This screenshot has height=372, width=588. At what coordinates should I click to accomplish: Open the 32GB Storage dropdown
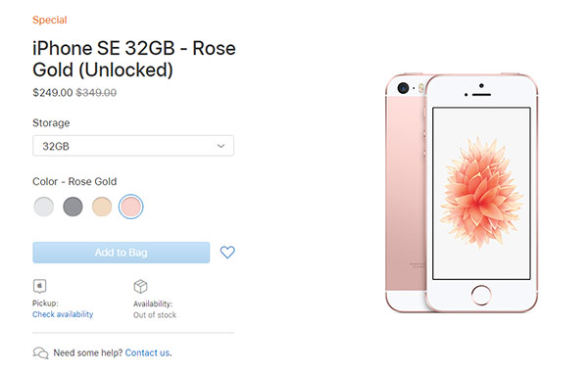[x=133, y=146]
